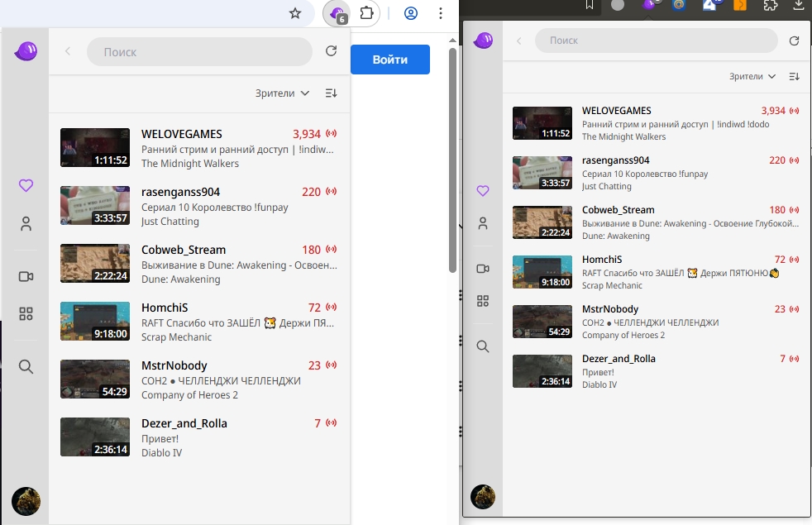
Task: Click the blue Войти button
Action: 389,60
